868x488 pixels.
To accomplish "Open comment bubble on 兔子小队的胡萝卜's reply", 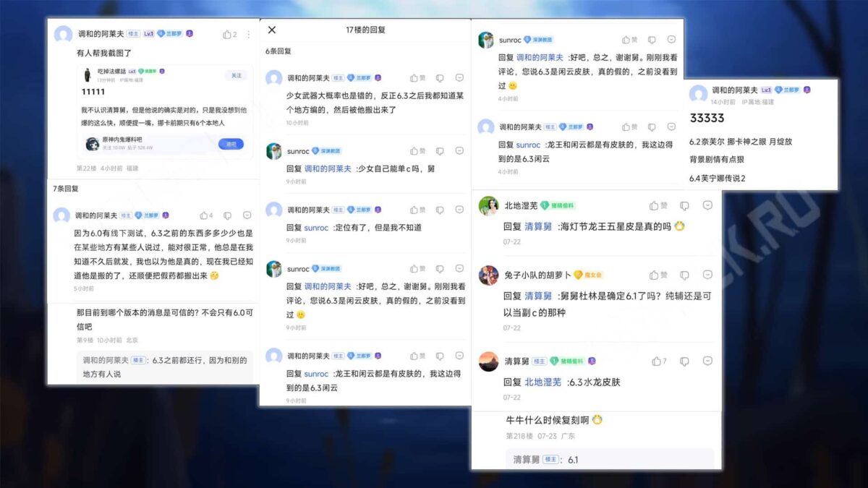I will pos(707,275).
